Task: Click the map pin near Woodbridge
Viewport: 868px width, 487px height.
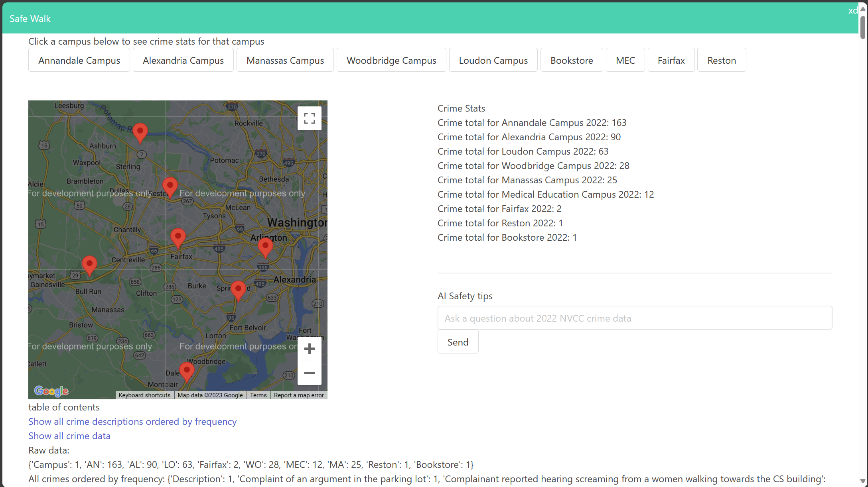Action: pyautogui.click(x=187, y=371)
